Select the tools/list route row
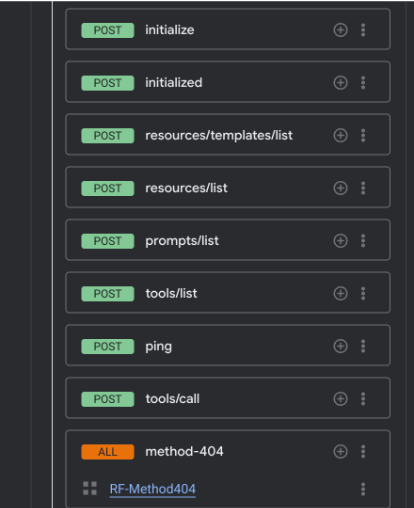This screenshot has height=508, width=414. point(228,293)
